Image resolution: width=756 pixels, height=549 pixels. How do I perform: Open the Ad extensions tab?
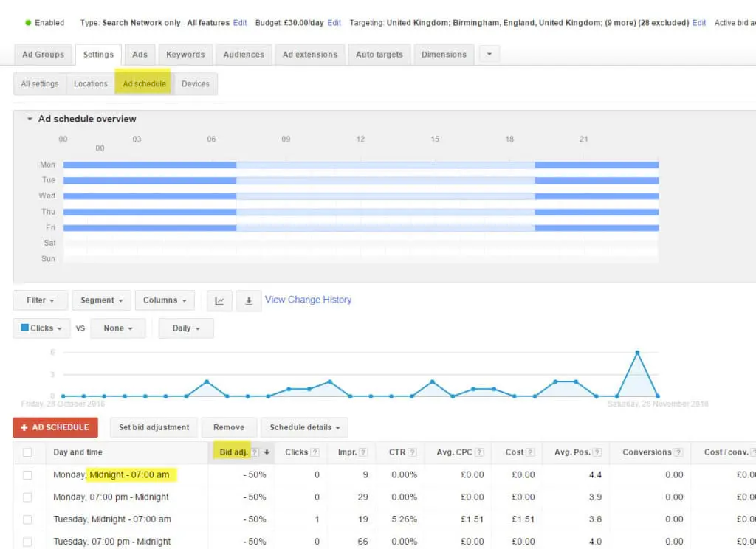click(x=310, y=55)
